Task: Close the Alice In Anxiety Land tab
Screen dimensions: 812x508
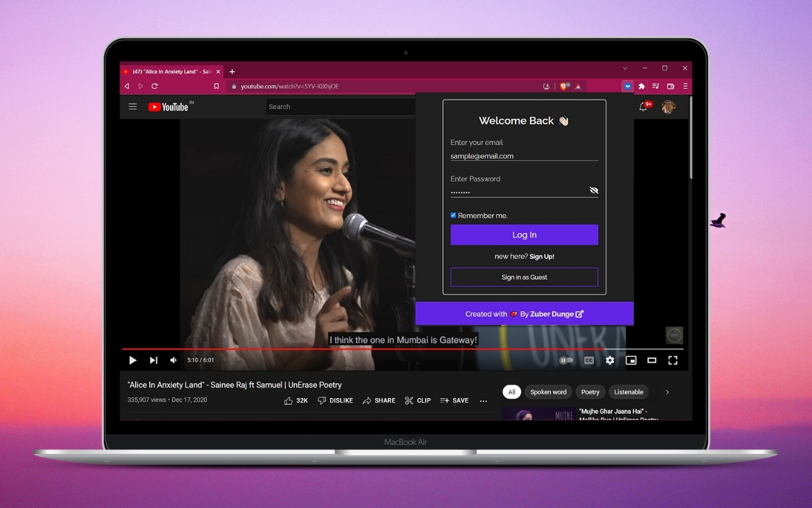Action: click(218, 72)
